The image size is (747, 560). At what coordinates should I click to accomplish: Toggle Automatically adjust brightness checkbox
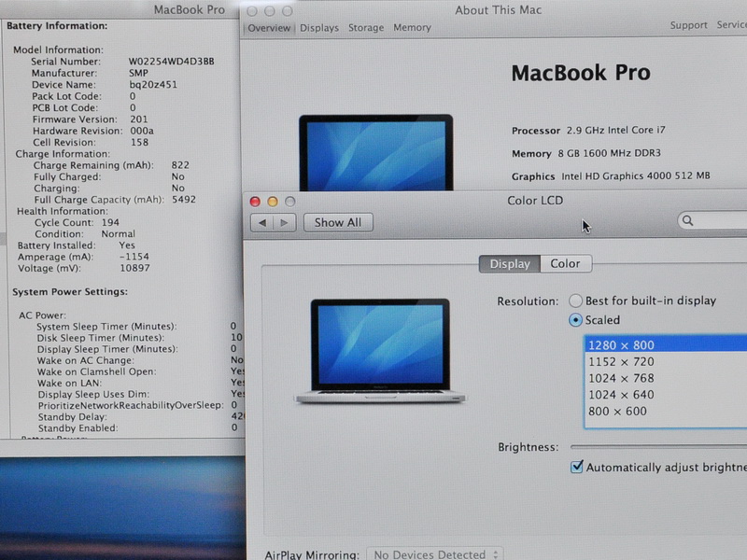[x=576, y=467]
